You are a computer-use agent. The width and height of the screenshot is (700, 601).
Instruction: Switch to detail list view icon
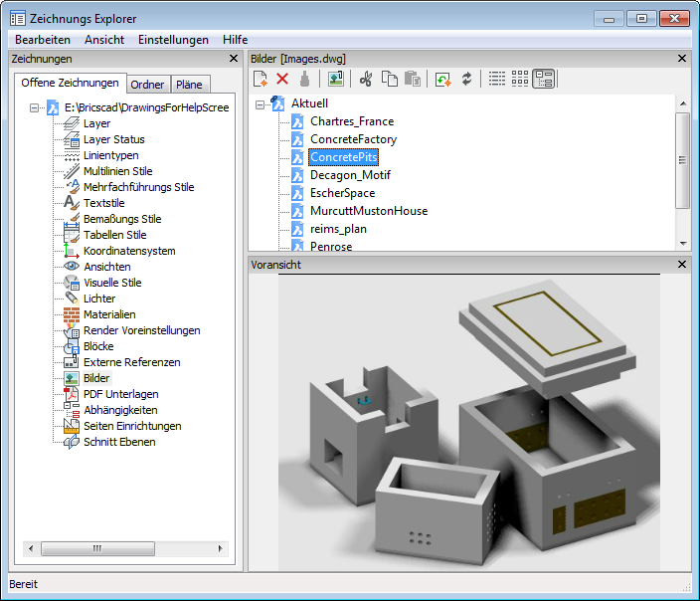click(497, 79)
